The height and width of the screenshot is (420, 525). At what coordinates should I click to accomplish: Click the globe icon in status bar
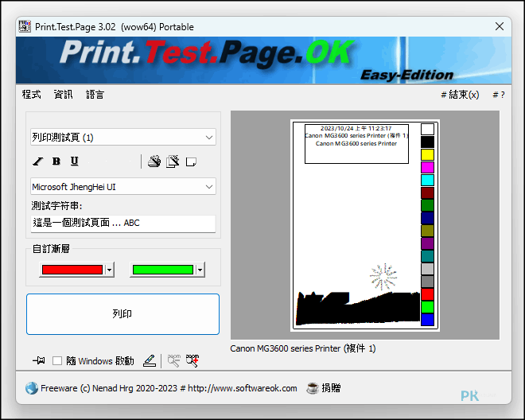[32, 388]
